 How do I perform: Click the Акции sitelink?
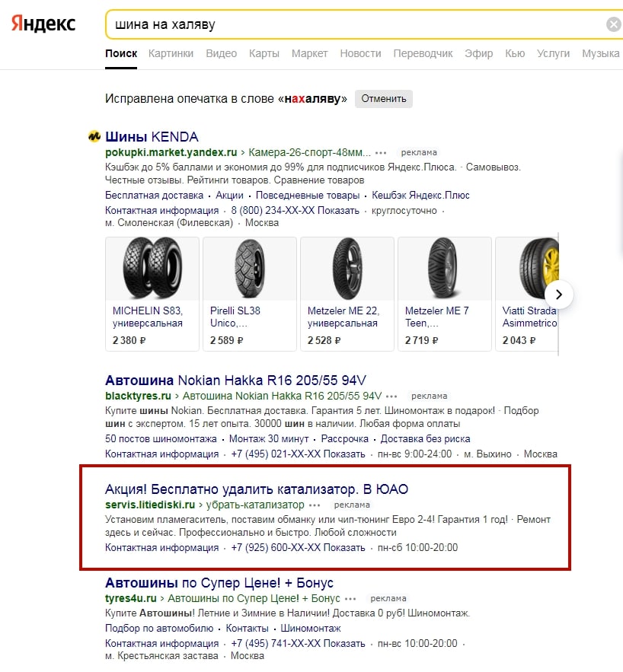[229, 196]
